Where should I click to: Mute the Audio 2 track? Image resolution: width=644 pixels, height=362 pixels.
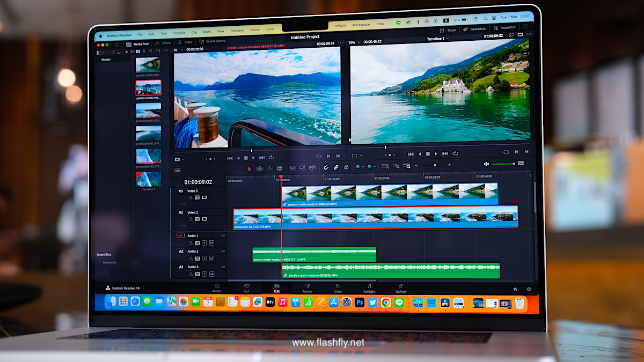coord(211,258)
